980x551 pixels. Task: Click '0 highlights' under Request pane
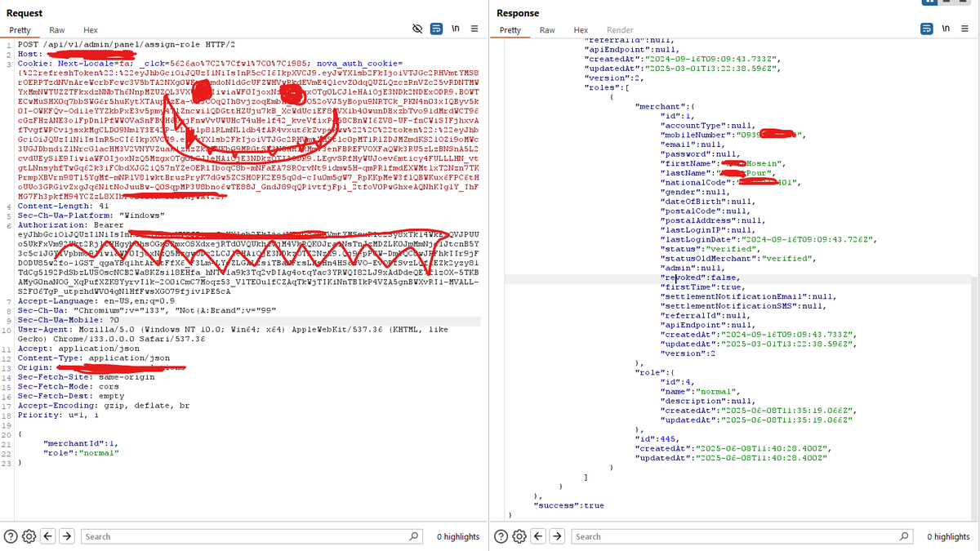(458, 536)
